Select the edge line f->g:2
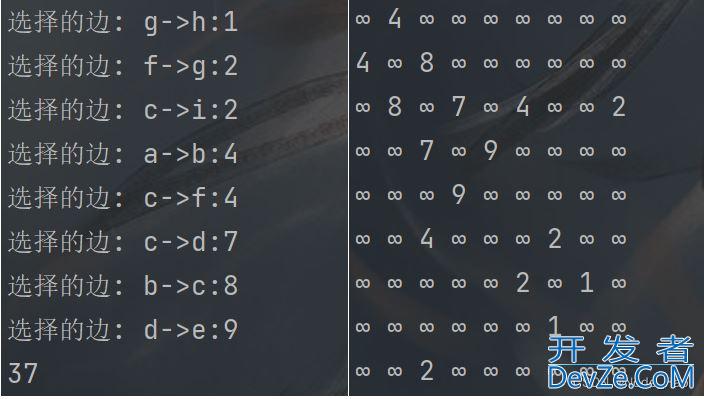The width and height of the screenshot is (704, 399). click(123, 66)
